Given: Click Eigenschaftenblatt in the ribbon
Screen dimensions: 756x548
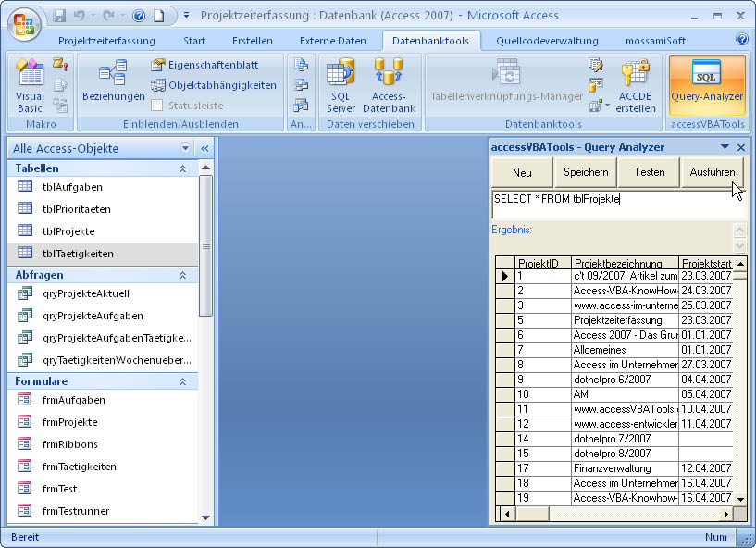Looking at the screenshot, I should pos(204,65).
